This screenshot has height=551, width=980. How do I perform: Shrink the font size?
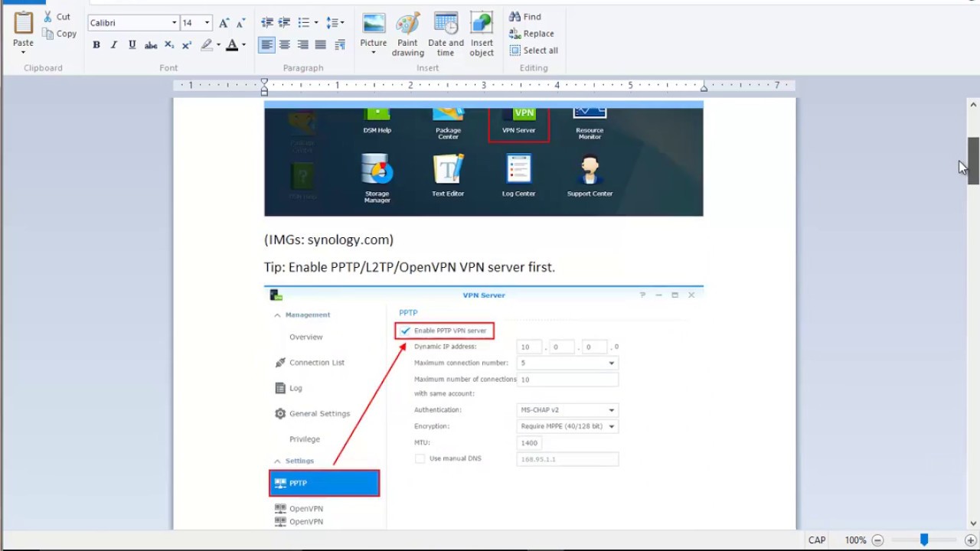coord(242,23)
